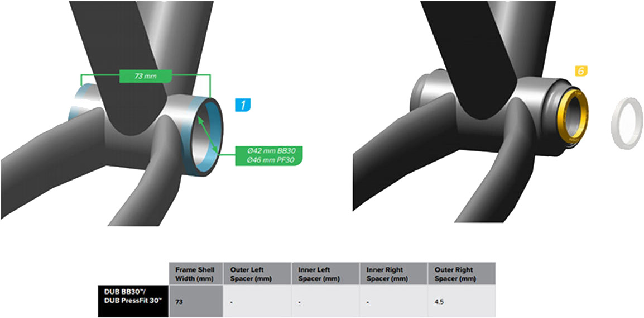Click the Inner Right Spacer (mm) header
Image resolution: width=644 pixels, height=318 pixels.
pyautogui.click(x=393, y=274)
